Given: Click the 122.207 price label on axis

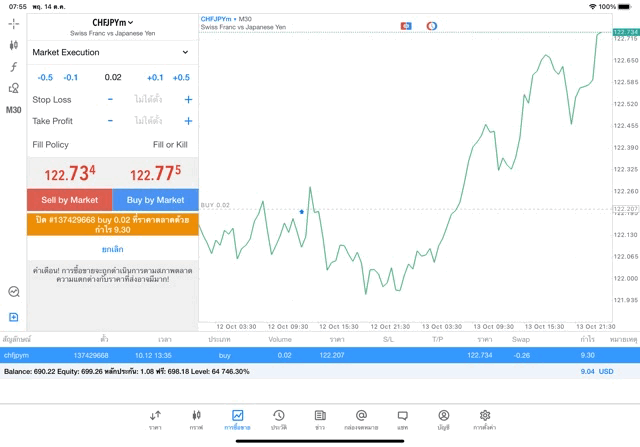Looking at the screenshot, I should (625, 209).
